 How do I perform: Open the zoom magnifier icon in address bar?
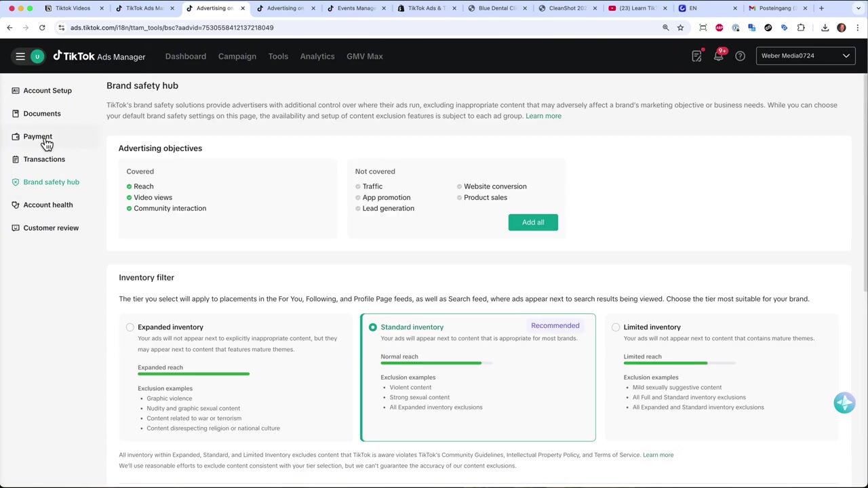pos(665,28)
